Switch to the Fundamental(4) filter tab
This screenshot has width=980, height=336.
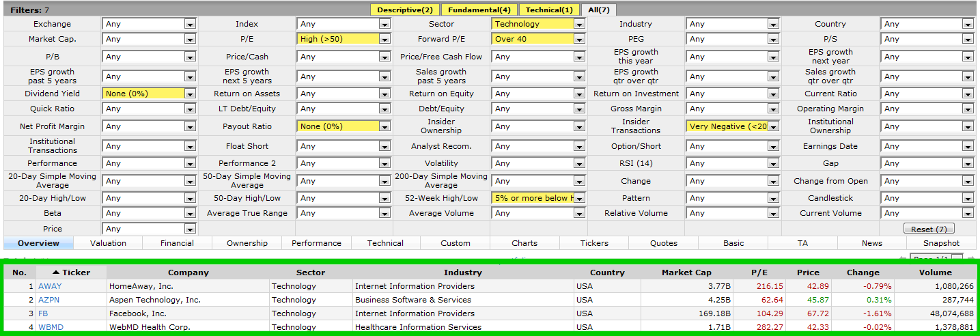479,10
